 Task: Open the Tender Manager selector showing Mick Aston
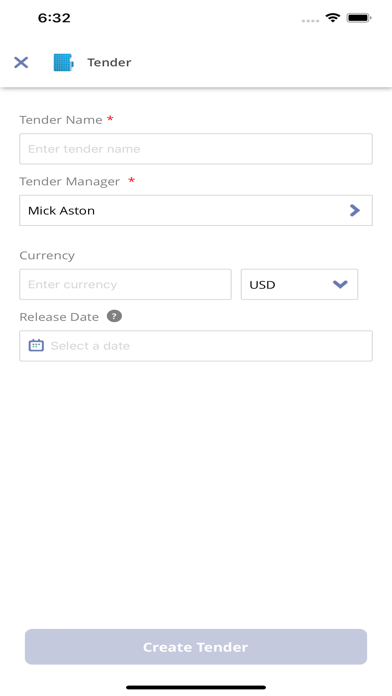196,210
